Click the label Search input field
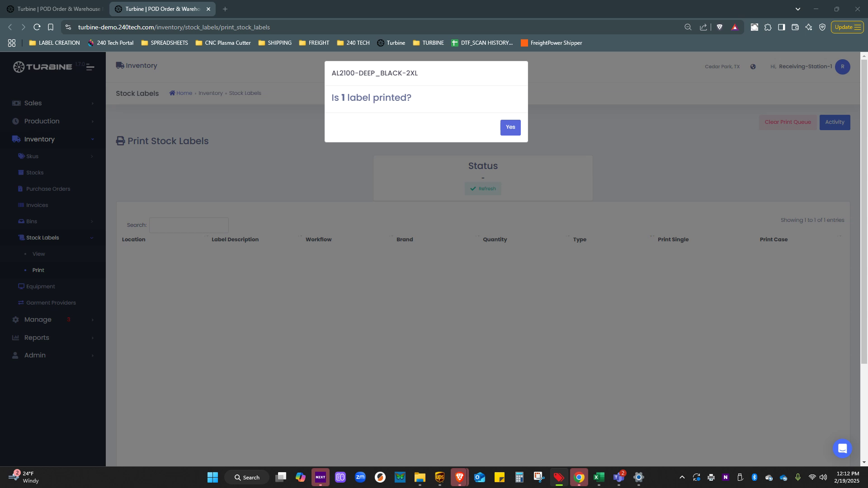868x488 pixels. [x=189, y=225]
